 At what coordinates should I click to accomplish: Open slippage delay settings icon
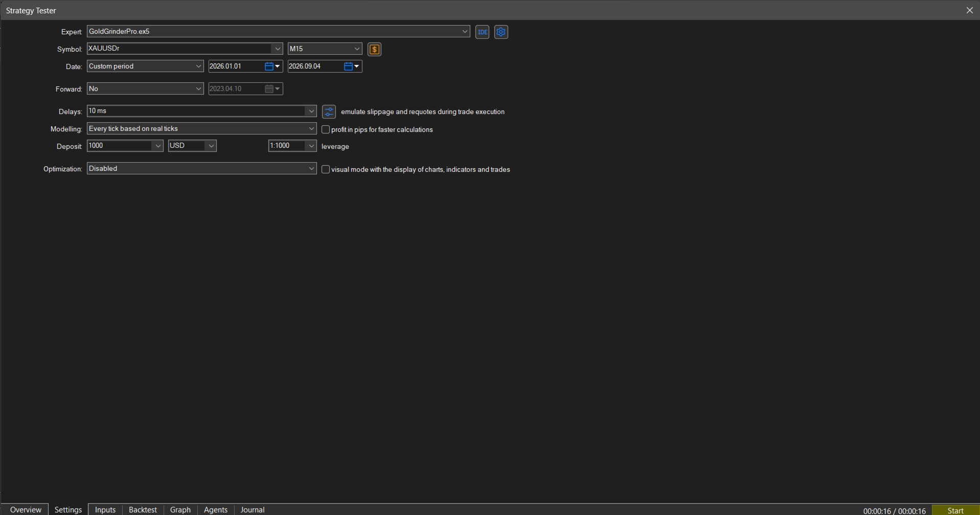(x=329, y=111)
